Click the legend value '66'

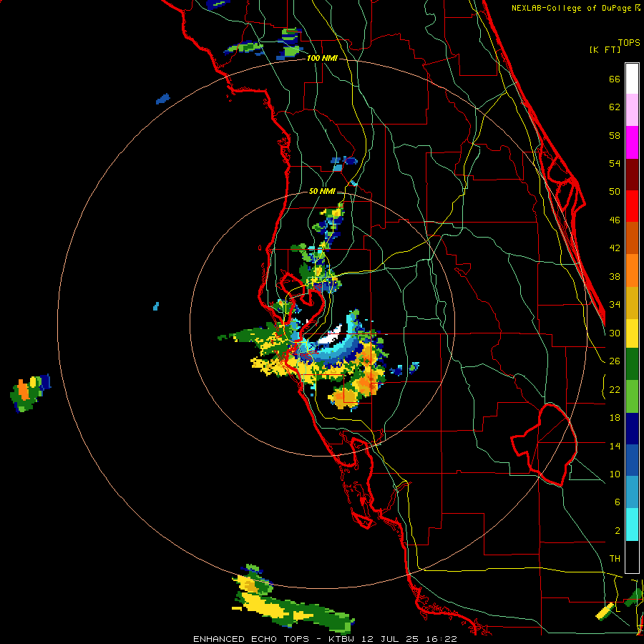[615, 79]
